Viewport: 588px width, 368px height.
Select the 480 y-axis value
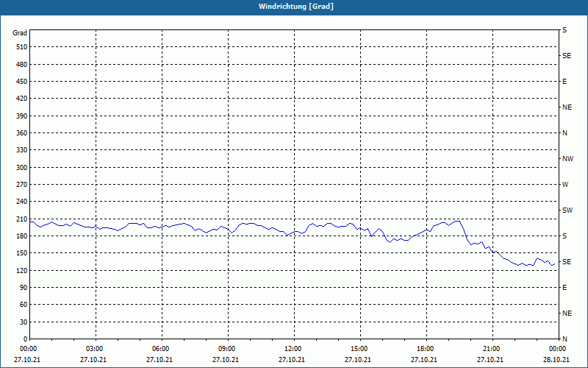click(x=22, y=64)
